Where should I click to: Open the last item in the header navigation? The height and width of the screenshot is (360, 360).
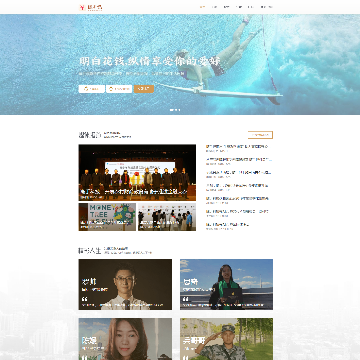[x=266, y=7]
